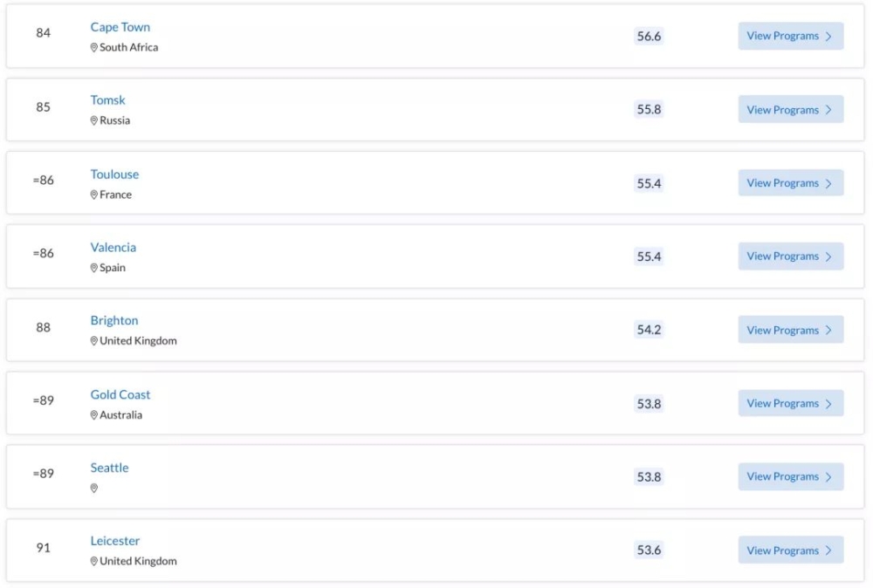Open the Gold Coast city link
This screenshot has width=873, height=588.
120,394
